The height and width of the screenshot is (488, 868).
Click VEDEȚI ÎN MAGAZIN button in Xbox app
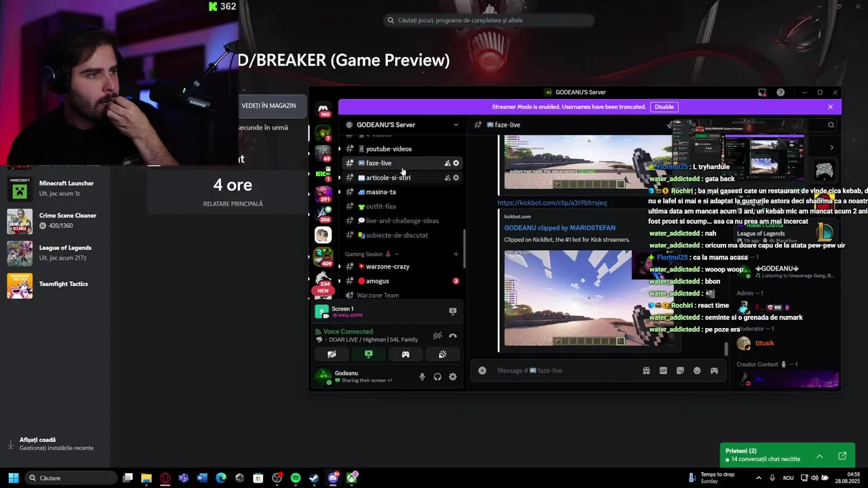(x=269, y=106)
